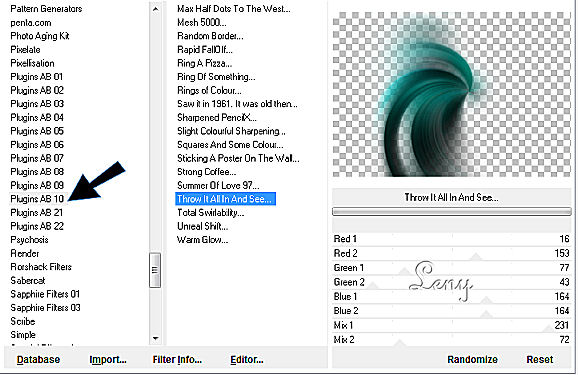Click the category list scrollbar thumb
Viewport: 578px width, 375px height.
pos(155,270)
